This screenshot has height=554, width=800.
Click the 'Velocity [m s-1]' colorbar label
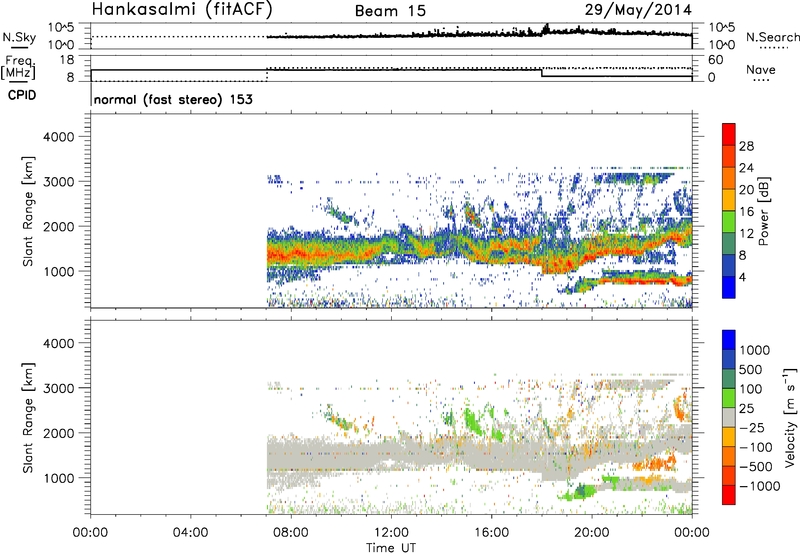coord(790,417)
